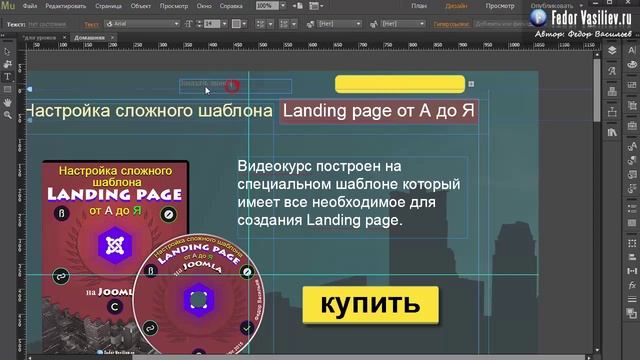The width and height of the screenshot is (640, 360).
Task: Switch to План mode
Action: point(419,6)
